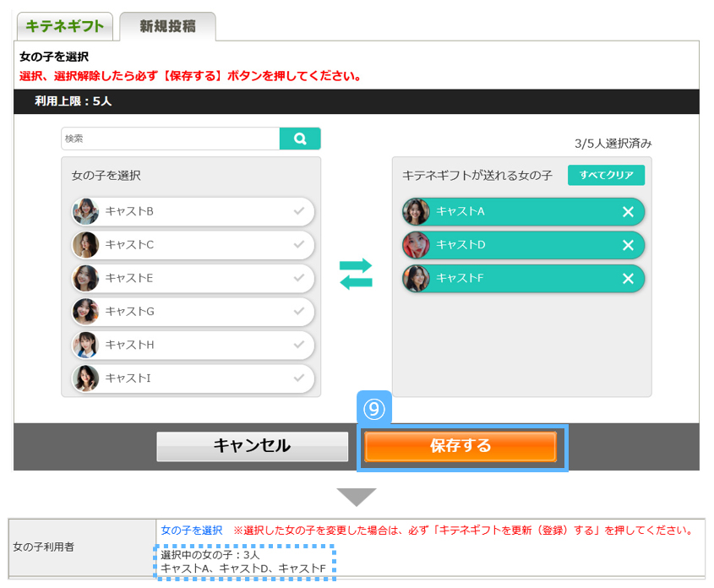Click the magnifying glass search icon
The width and height of the screenshot is (714, 588).
click(x=300, y=139)
